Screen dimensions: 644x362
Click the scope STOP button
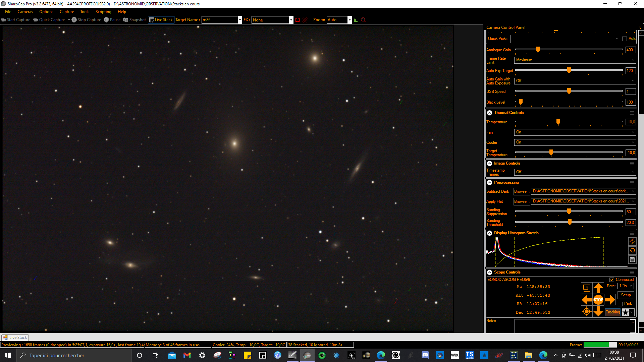click(x=598, y=300)
